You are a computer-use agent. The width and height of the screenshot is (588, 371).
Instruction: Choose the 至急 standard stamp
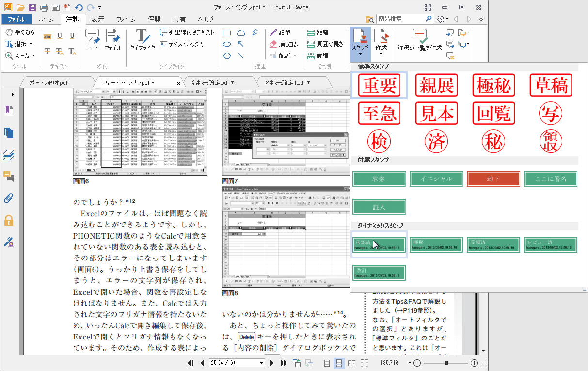(x=379, y=113)
